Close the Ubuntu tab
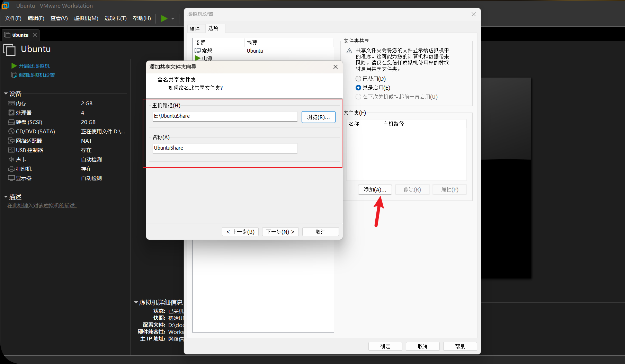 point(35,35)
